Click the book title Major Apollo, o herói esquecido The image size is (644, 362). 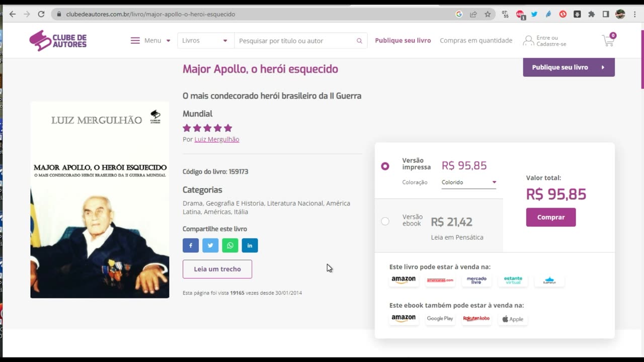pos(260,69)
